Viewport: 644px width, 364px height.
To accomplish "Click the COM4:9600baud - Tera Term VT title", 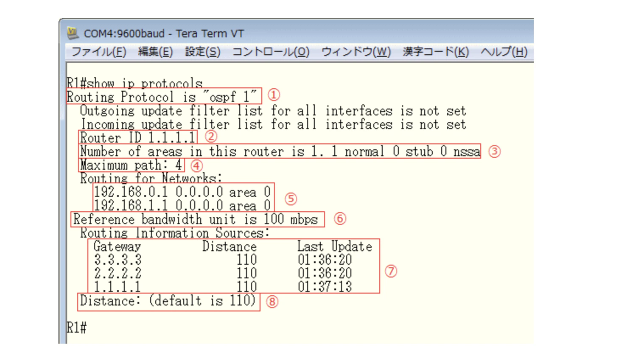I will (164, 34).
